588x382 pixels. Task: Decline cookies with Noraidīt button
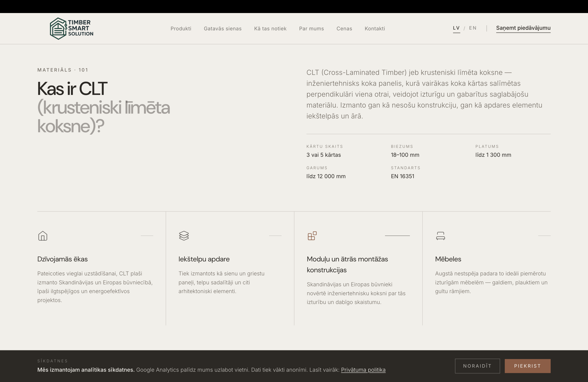pos(477,366)
